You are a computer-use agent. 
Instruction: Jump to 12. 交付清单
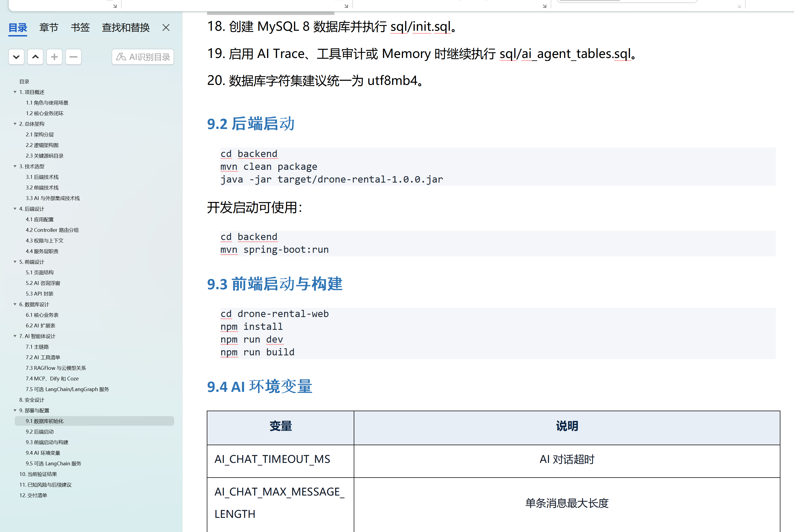pos(33,495)
